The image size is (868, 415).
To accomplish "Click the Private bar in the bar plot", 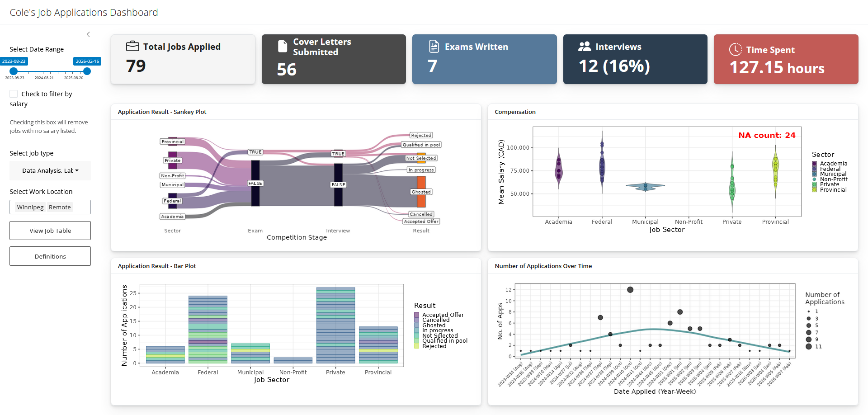I will point(335,325).
